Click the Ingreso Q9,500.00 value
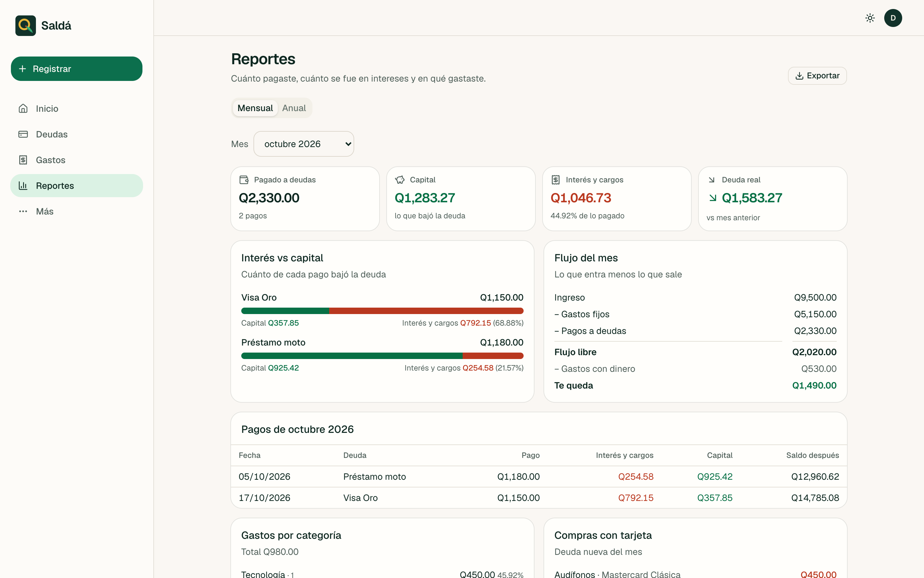 pyautogui.click(x=815, y=297)
